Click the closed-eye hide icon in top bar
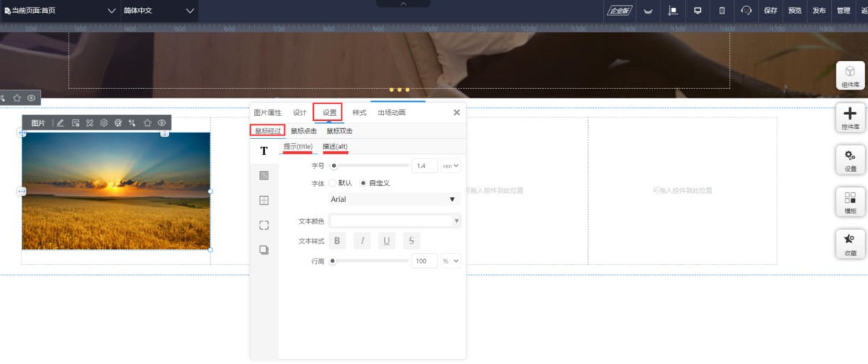Screen dimensions: 868x364 click(x=648, y=10)
